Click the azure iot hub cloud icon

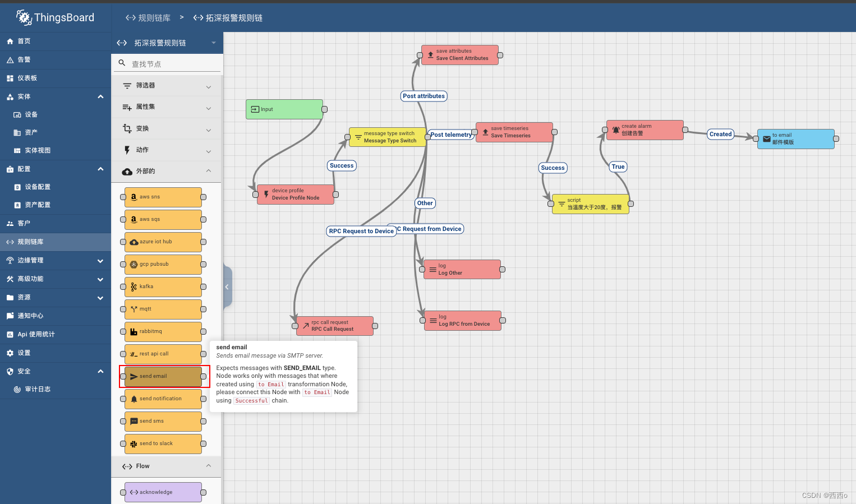(x=134, y=242)
